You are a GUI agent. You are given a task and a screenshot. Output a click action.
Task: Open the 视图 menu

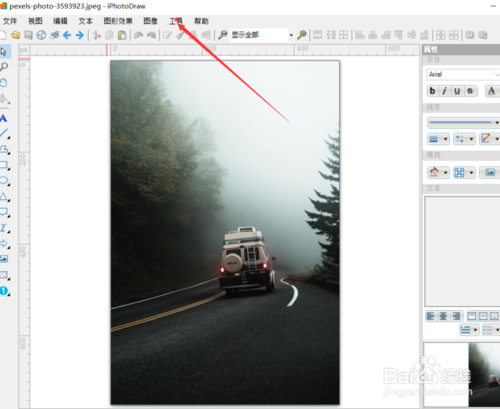pos(35,21)
